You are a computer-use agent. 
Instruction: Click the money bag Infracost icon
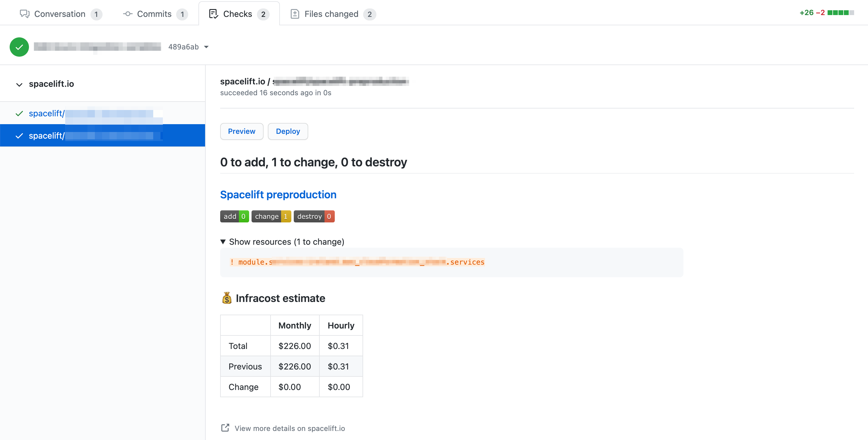pyautogui.click(x=227, y=298)
